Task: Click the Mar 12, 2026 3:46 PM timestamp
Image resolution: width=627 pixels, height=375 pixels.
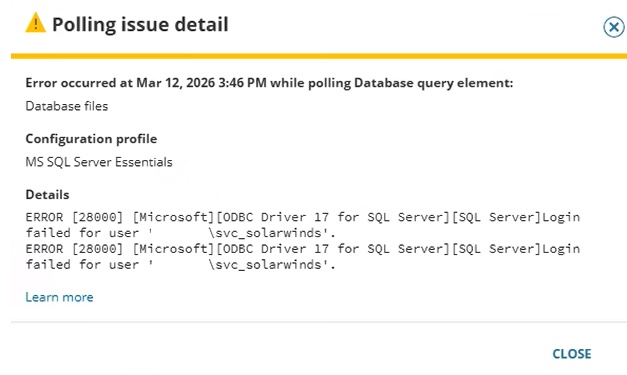Action: 201,83
